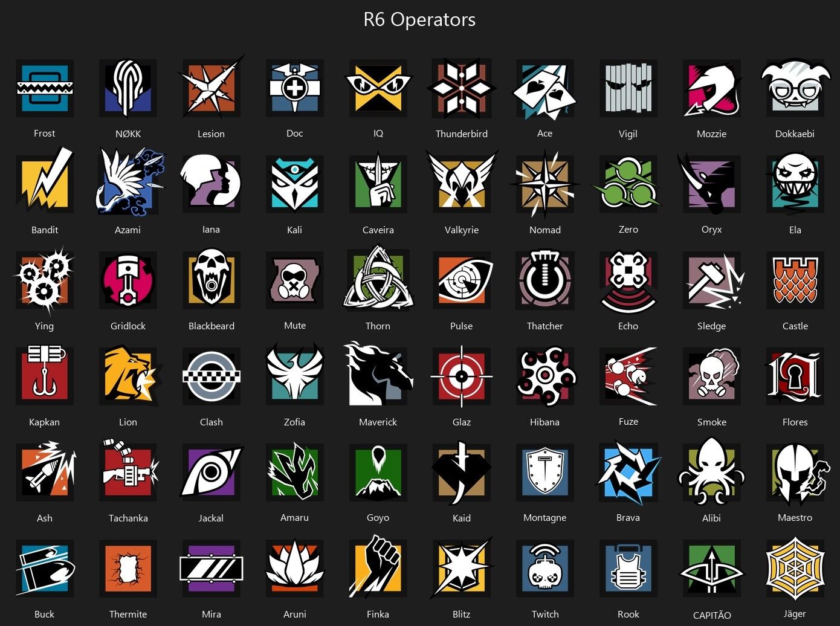Select the Twitch drone icon
The image size is (840, 626).
point(545,569)
